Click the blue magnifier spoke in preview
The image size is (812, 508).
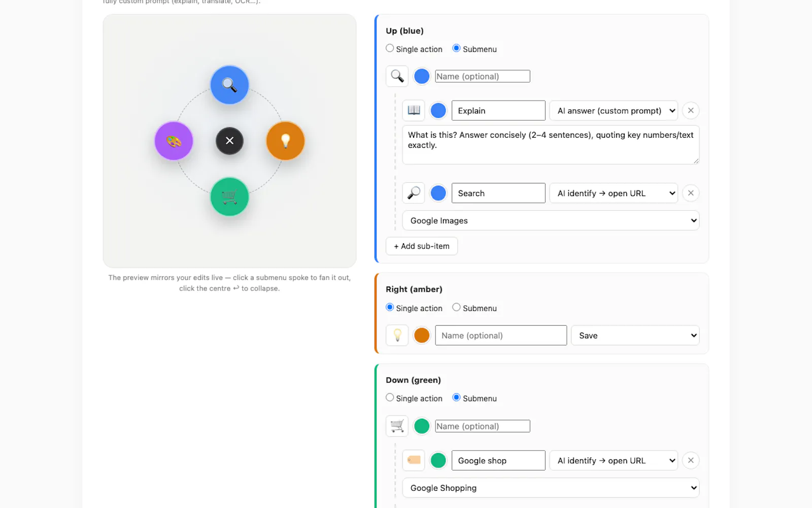(229, 85)
